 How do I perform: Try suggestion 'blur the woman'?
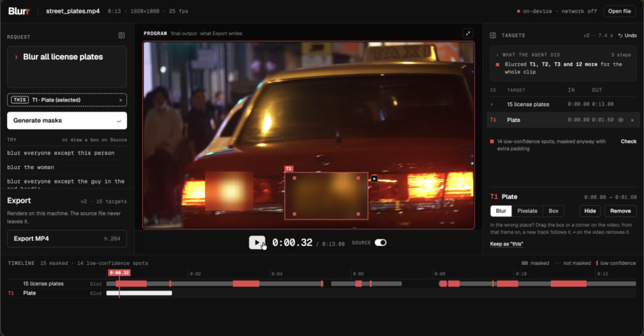[30, 168]
